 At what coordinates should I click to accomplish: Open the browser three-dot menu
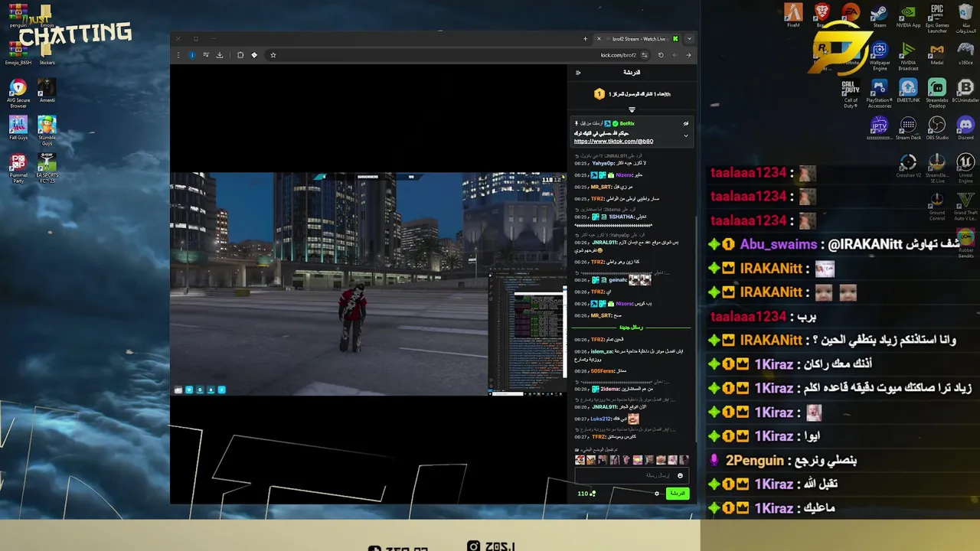pyautogui.click(x=178, y=55)
